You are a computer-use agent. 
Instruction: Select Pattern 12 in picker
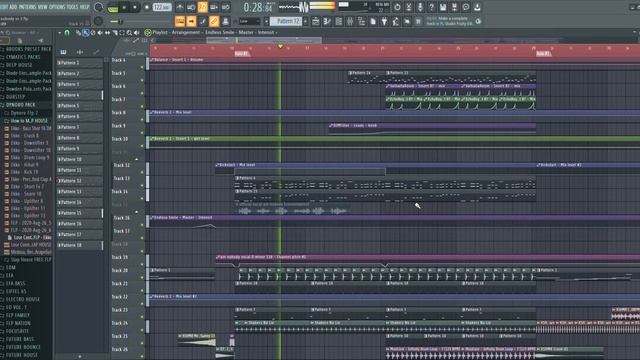(79, 181)
